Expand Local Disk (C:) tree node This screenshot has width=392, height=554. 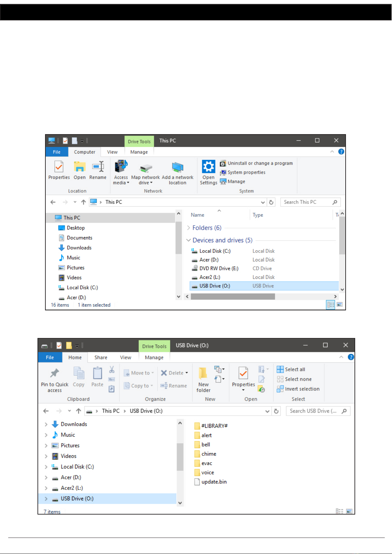[x=46, y=467]
